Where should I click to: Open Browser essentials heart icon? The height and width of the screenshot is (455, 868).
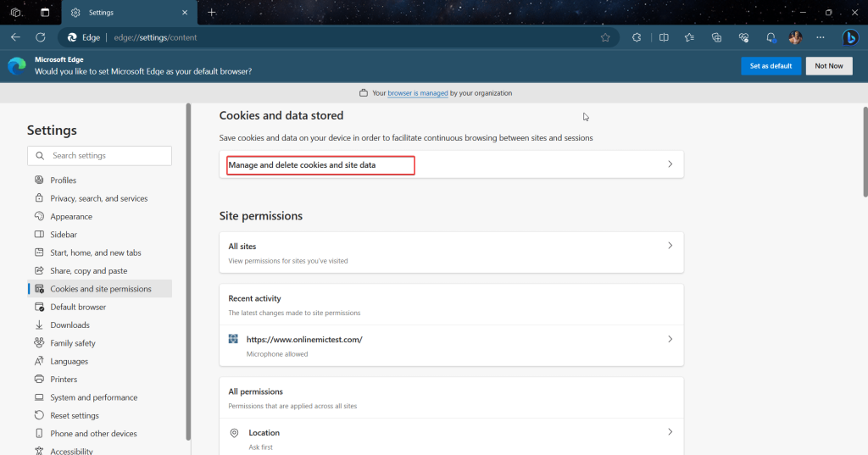[743, 37]
